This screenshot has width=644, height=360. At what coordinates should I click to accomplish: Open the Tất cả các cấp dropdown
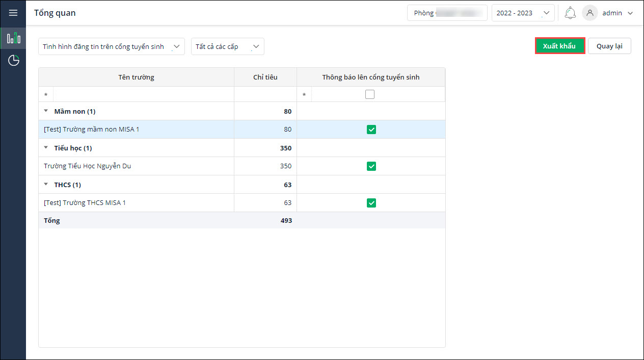coord(227,46)
